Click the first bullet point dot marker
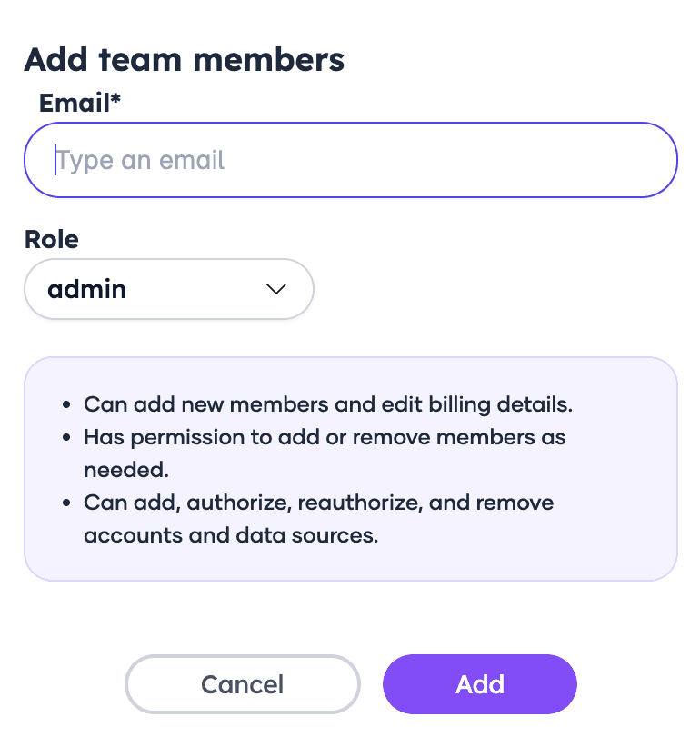 (x=66, y=405)
